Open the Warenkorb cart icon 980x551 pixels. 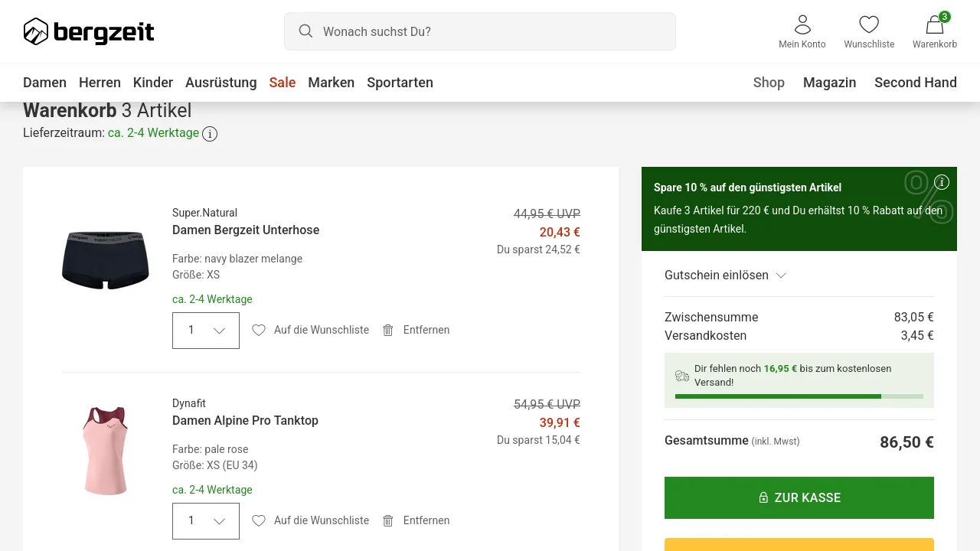[935, 24]
